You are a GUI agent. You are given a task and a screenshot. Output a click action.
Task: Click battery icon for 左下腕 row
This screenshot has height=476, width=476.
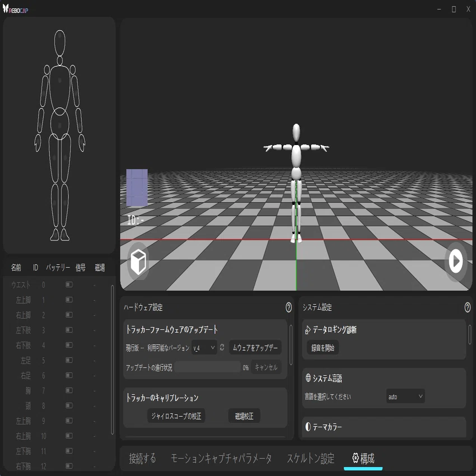[69, 451]
